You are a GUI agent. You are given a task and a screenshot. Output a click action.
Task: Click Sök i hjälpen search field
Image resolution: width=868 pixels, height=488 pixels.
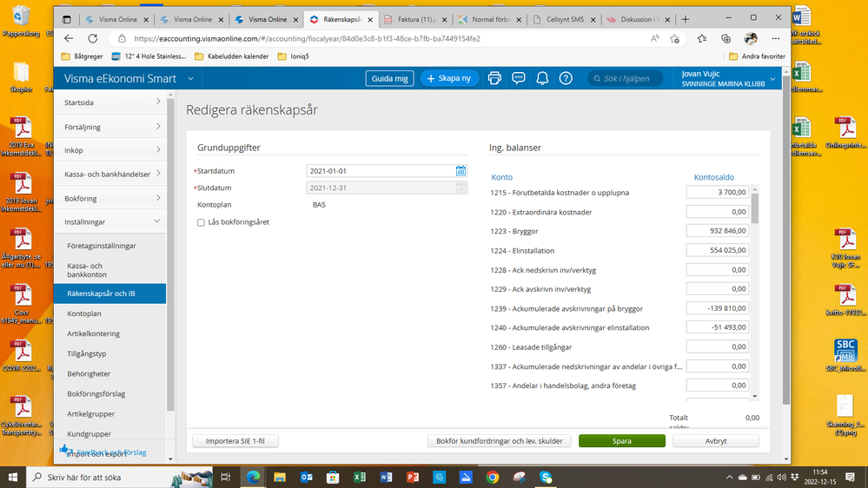(626, 78)
